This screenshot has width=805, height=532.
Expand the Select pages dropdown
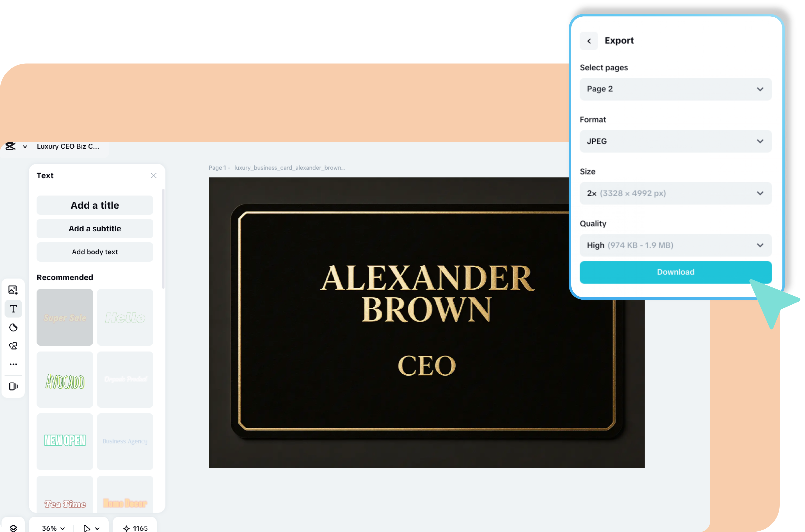point(675,89)
